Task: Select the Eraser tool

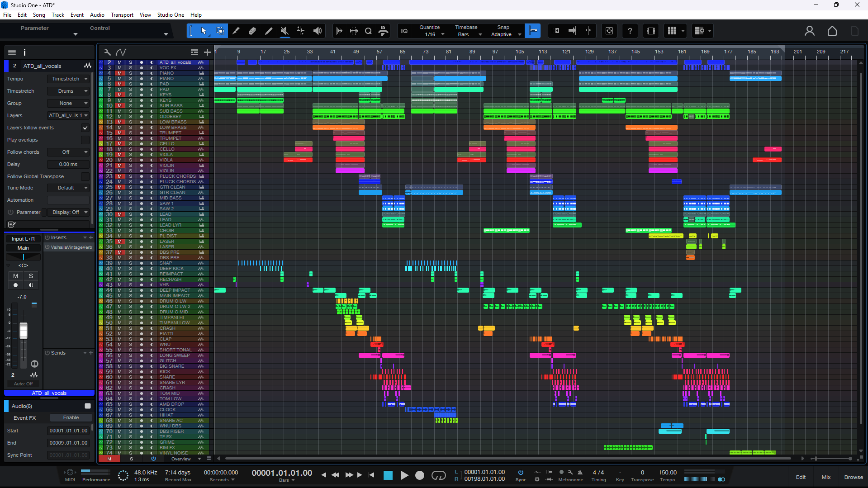Action: pos(252,31)
